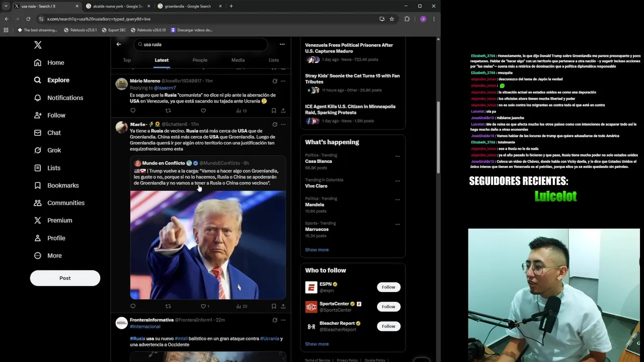Reply to Marie's post
644x362 pixels.
click(x=133, y=306)
